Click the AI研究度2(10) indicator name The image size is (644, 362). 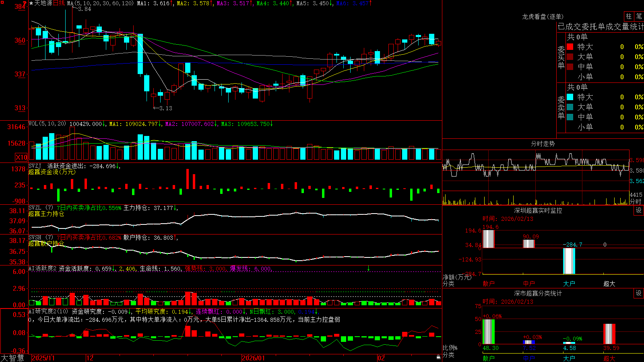(x=49, y=311)
